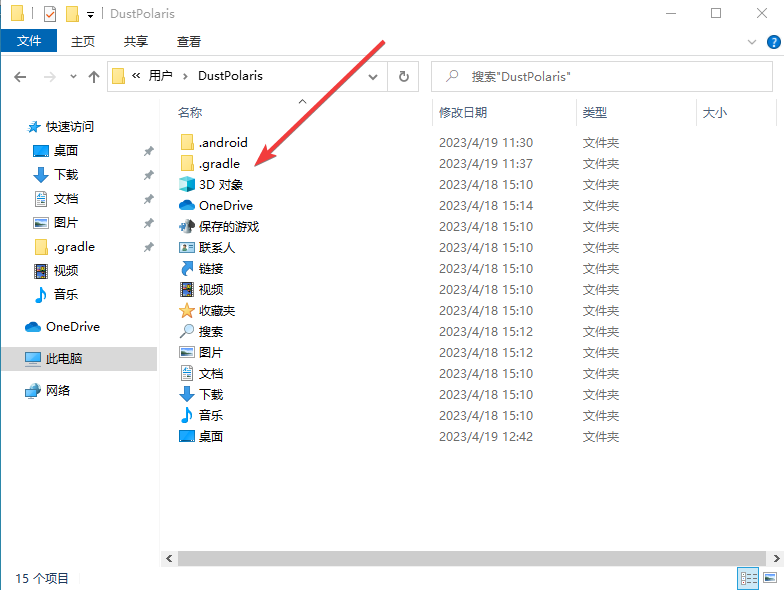Open address bar history dropdown
The width and height of the screenshot is (784, 590).
point(373,76)
